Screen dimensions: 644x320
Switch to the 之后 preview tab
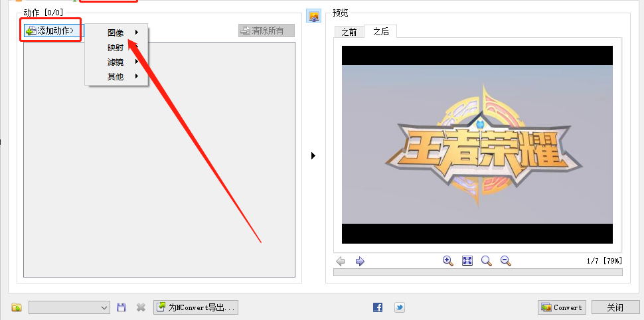pyautogui.click(x=380, y=31)
